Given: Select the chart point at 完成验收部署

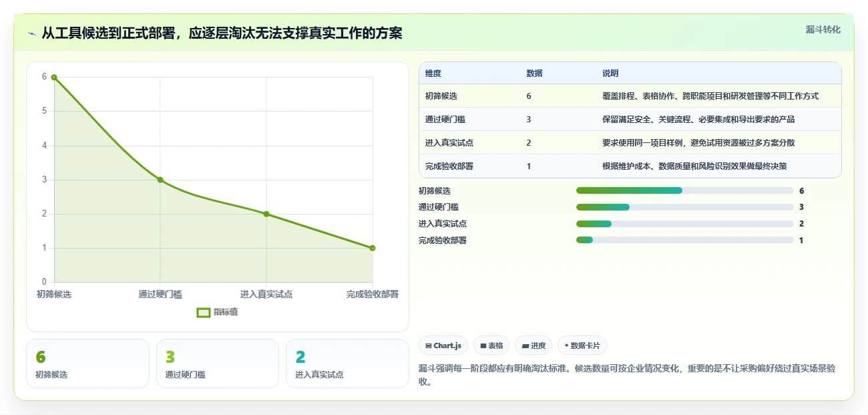Looking at the screenshot, I should tap(373, 248).
